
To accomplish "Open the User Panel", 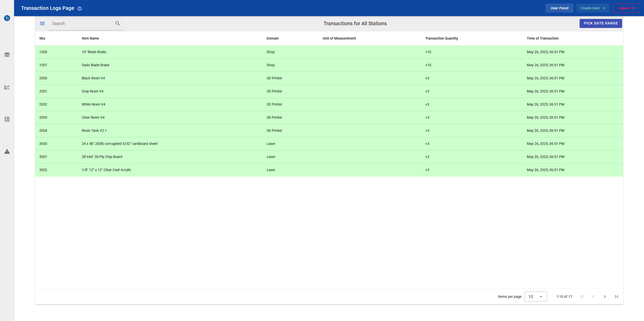I will [x=559, y=8].
